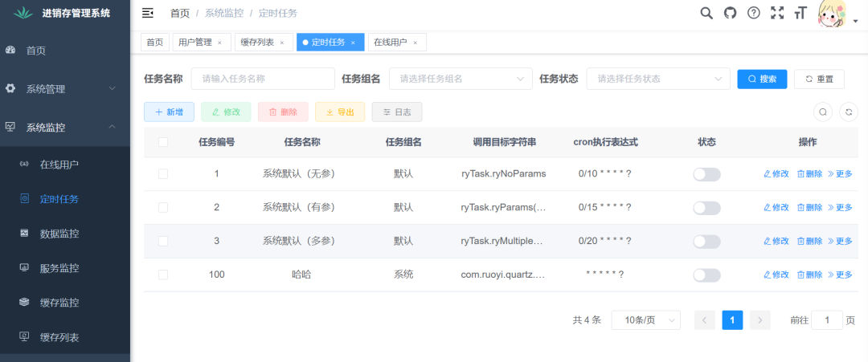Open 缓存列表 in the sidebar
This screenshot has width=868, height=362.
tap(65, 336)
